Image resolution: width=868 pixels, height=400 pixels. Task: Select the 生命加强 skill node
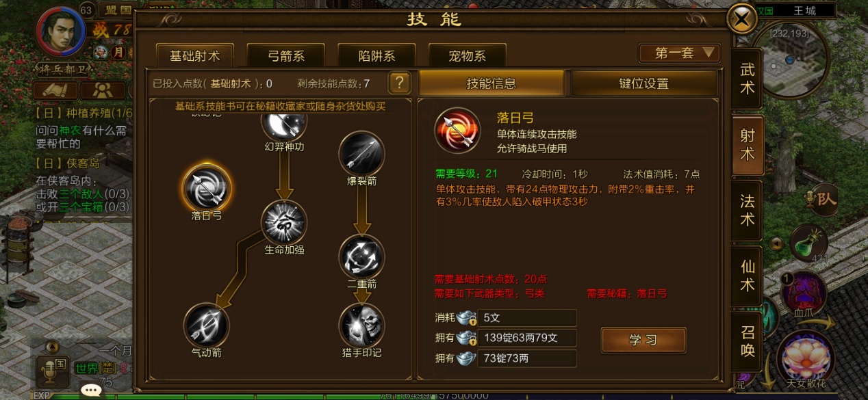[284, 222]
